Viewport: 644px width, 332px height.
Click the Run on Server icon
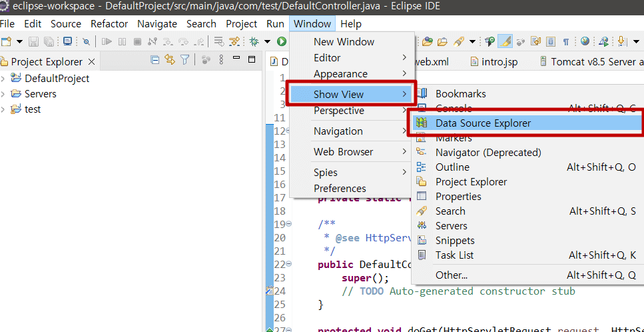click(x=603, y=41)
